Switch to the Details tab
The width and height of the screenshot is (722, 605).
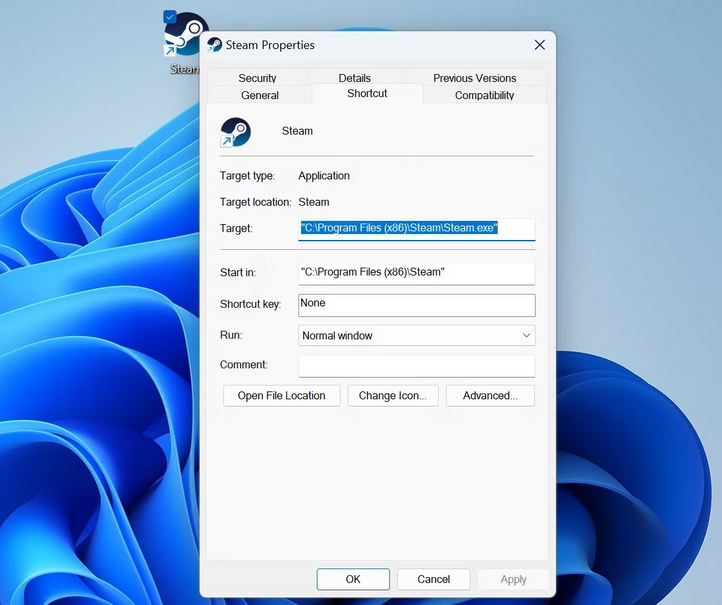coord(355,78)
